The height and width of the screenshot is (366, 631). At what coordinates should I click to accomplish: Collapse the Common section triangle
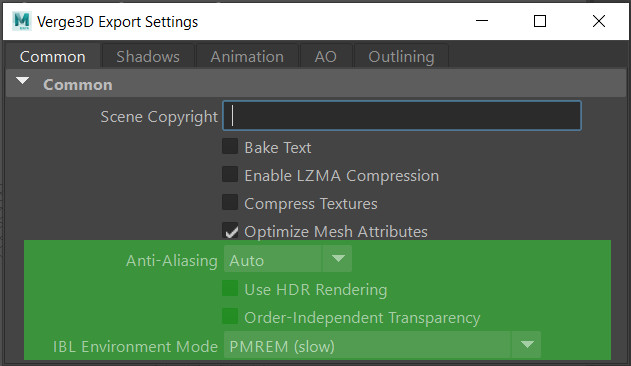click(23, 81)
